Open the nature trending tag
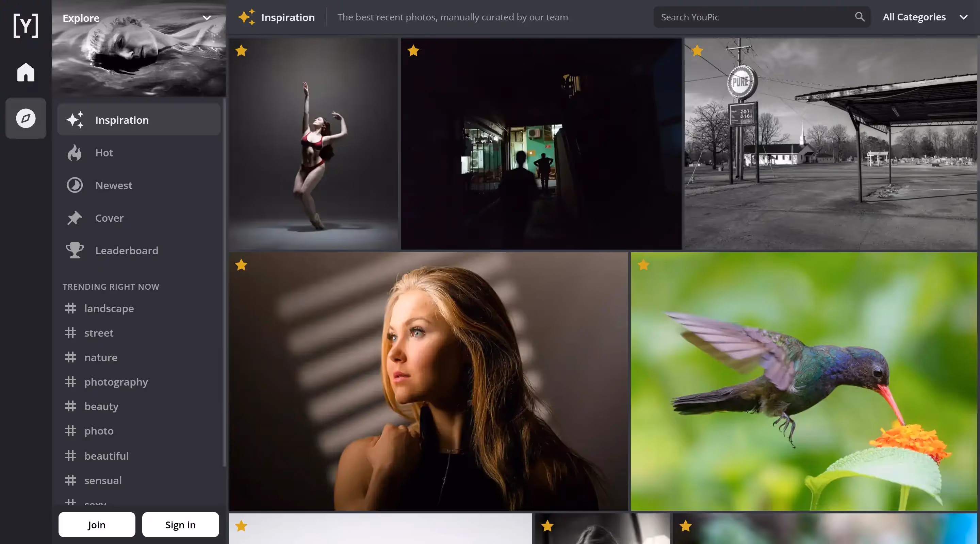980x544 pixels. click(101, 357)
